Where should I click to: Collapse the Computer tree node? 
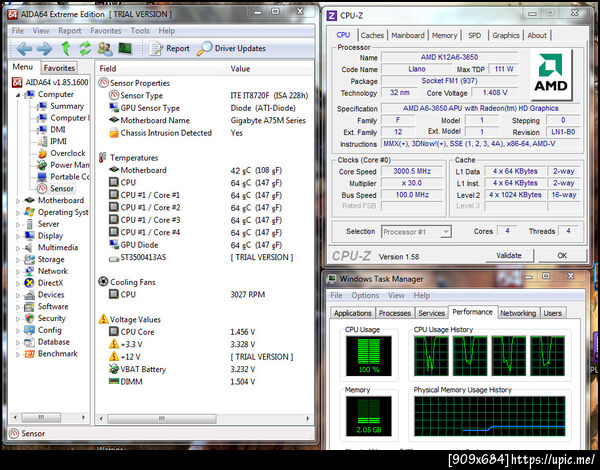pyautogui.click(x=18, y=95)
